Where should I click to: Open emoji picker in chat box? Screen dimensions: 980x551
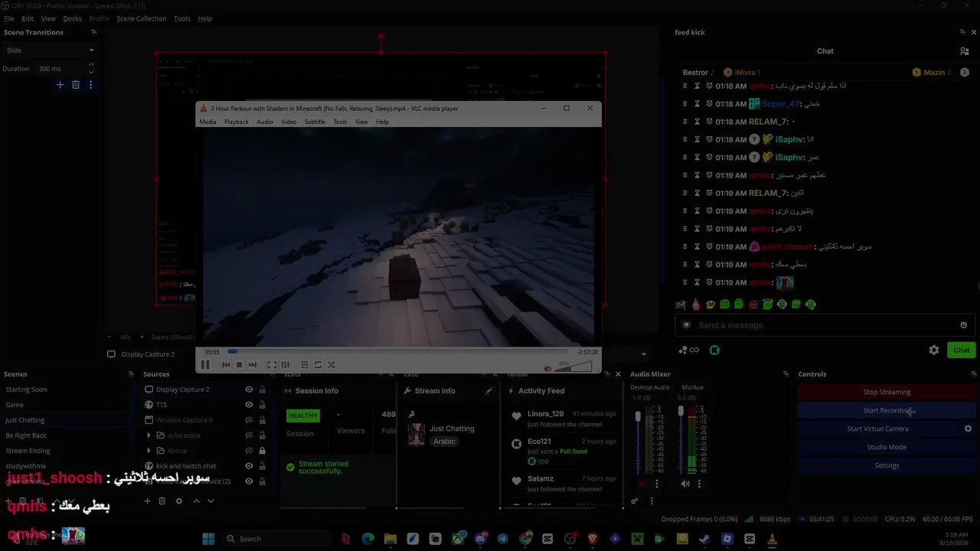963,325
